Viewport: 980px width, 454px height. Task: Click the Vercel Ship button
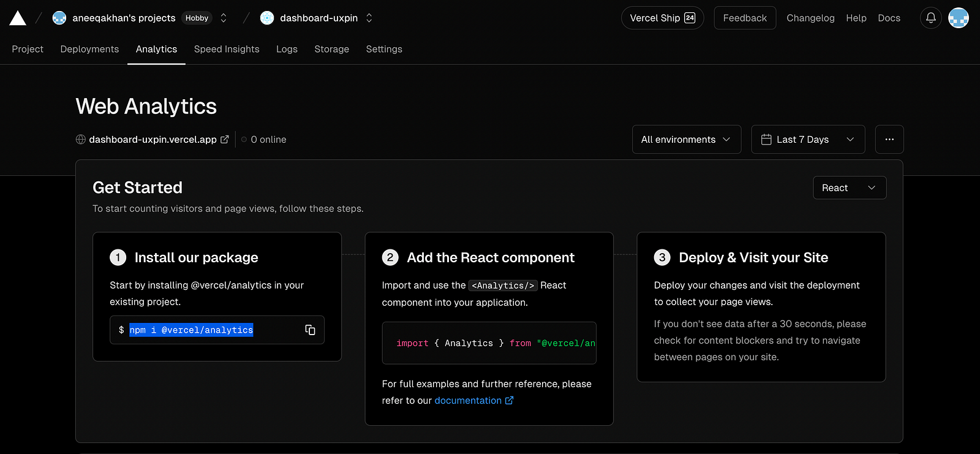coord(663,18)
